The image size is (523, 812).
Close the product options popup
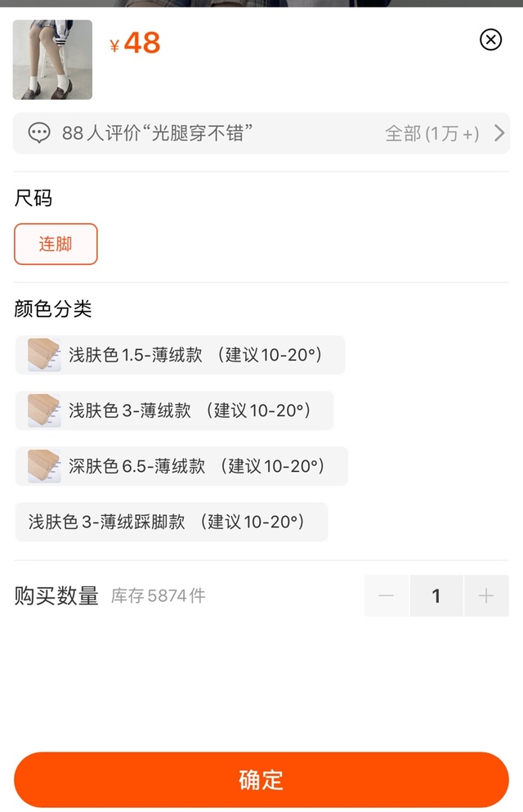(490, 39)
